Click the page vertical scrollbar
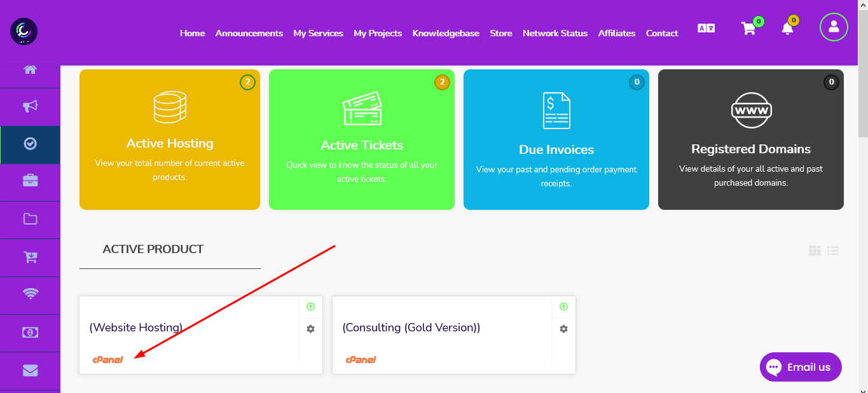This screenshot has width=868, height=393. point(863,197)
